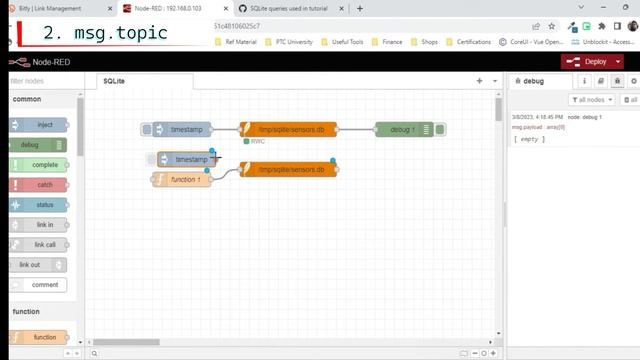This screenshot has width=640, height=360.
Task: Select the lower sqlite sensors.db node
Action: (x=288, y=169)
